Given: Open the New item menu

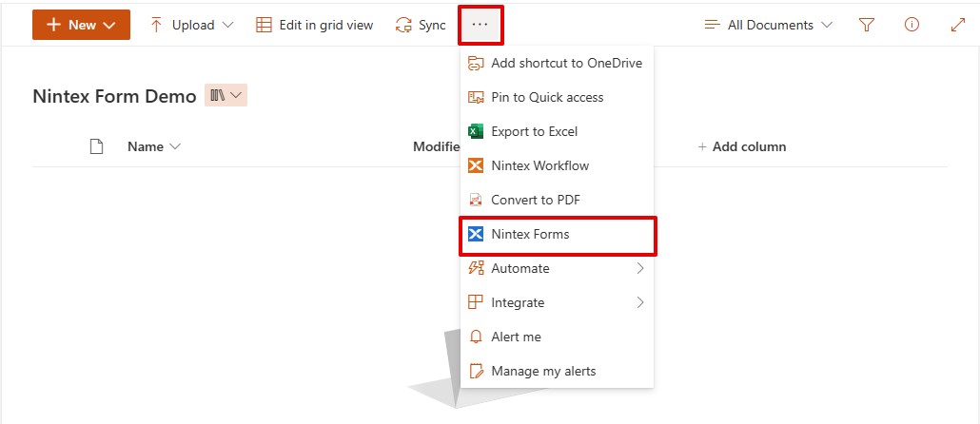Looking at the screenshot, I should tap(81, 25).
